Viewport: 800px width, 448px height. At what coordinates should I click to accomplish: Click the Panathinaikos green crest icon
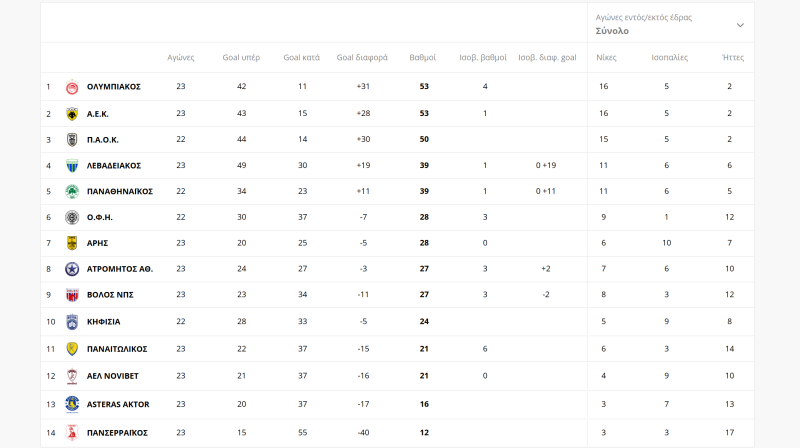(x=72, y=191)
